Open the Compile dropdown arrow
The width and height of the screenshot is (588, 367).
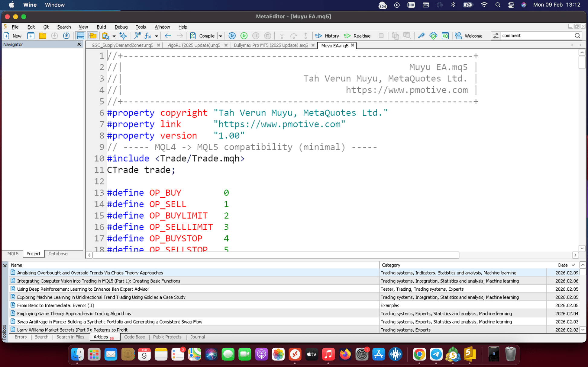(x=221, y=36)
